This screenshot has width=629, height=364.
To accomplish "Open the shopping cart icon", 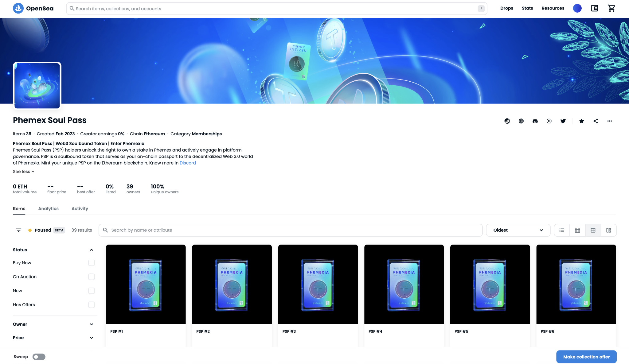I will (611, 8).
